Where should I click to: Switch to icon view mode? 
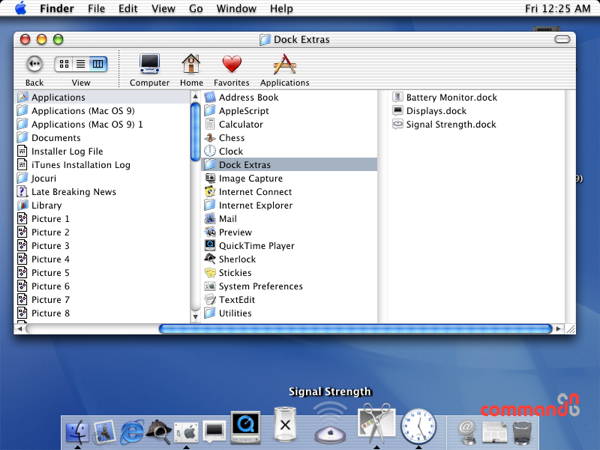(x=64, y=64)
